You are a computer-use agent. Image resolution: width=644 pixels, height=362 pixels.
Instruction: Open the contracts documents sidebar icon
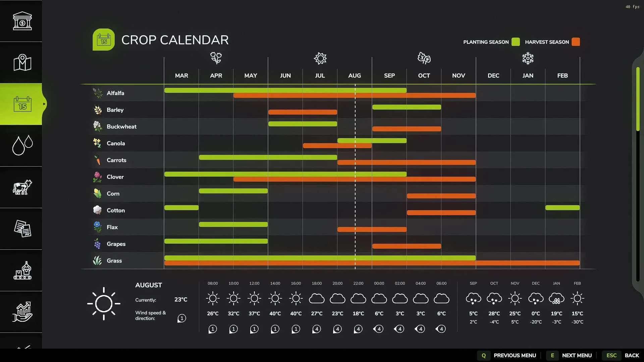pyautogui.click(x=22, y=229)
